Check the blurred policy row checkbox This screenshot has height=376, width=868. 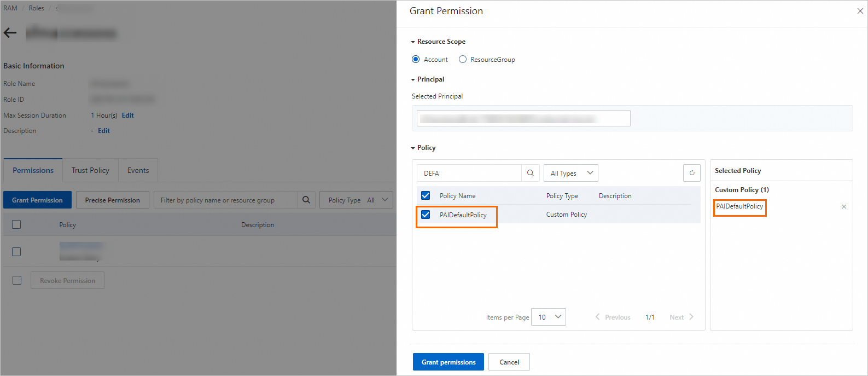[16, 252]
